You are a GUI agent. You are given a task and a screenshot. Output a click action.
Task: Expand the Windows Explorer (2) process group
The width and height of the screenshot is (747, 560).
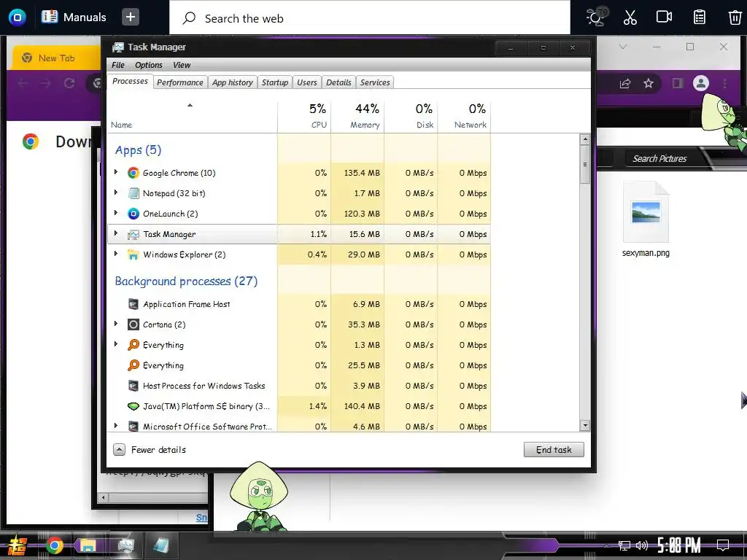tap(116, 254)
